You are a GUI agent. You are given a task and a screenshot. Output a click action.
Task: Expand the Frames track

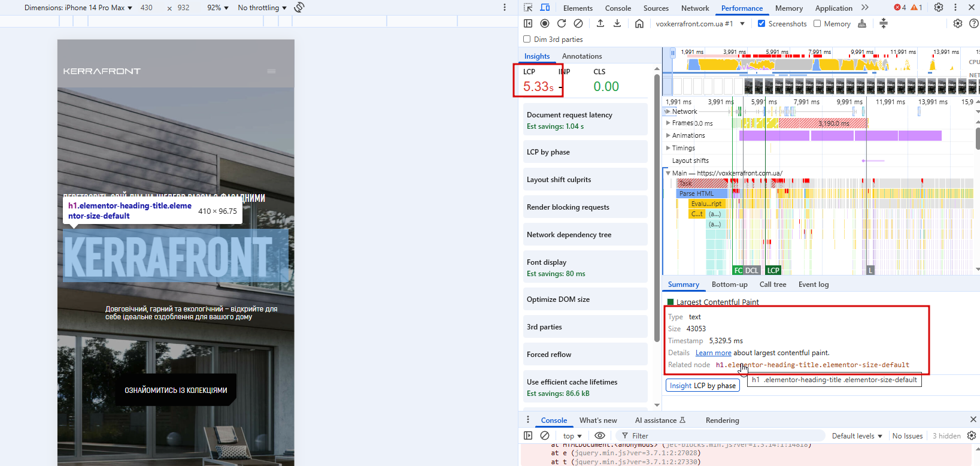coord(668,123)
